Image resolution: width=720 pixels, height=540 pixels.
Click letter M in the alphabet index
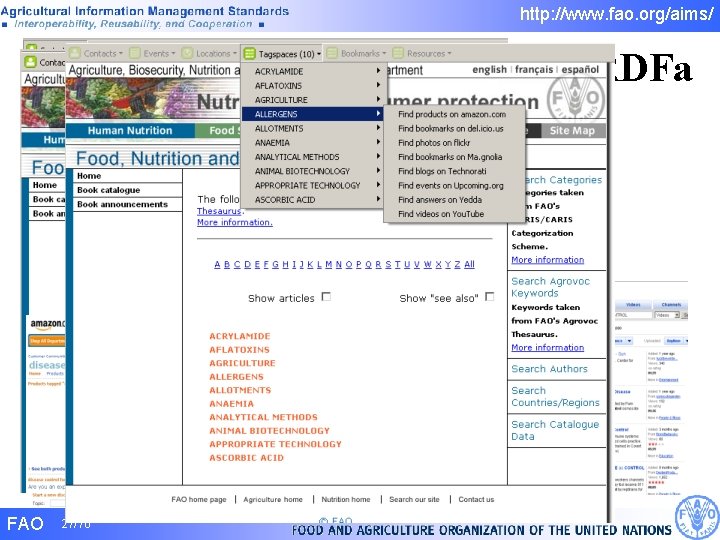[x=328, y=264]
